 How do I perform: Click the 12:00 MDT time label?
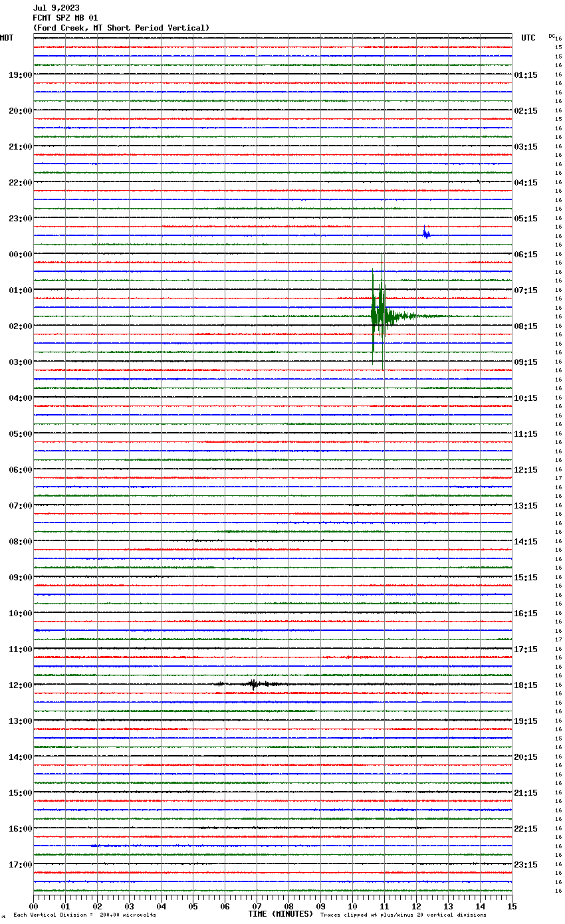tap(20, 685)
